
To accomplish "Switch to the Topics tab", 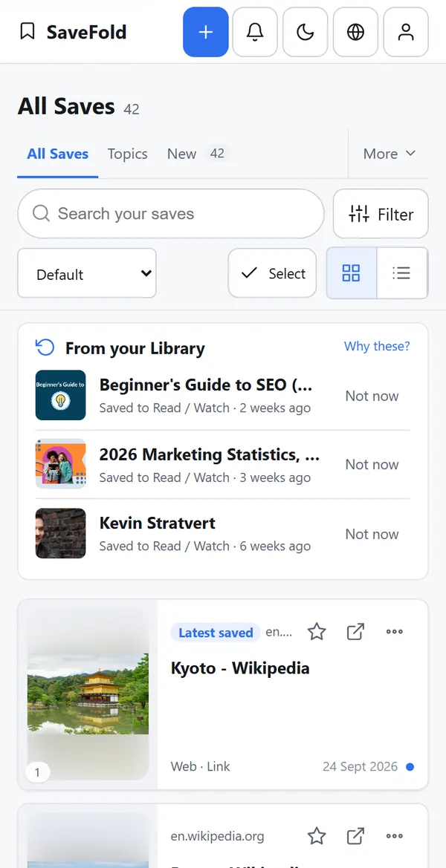I will (127, 154).
